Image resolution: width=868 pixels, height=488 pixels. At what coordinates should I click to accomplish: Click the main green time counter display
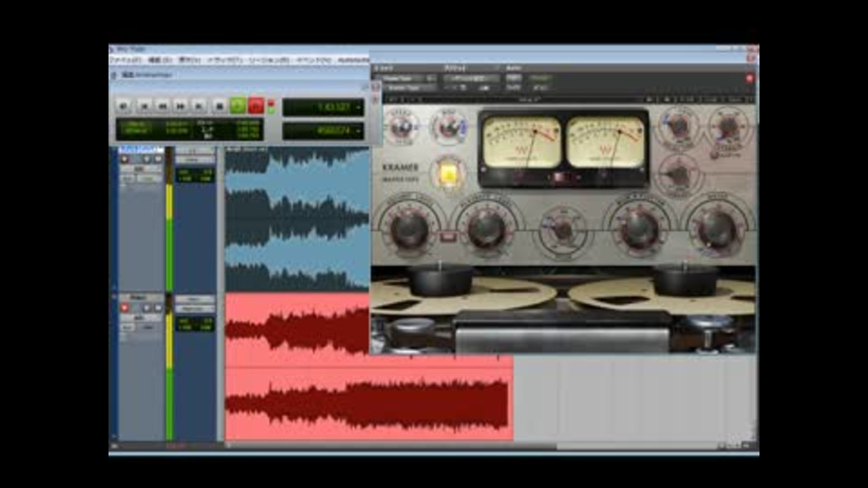pos(324,107)
